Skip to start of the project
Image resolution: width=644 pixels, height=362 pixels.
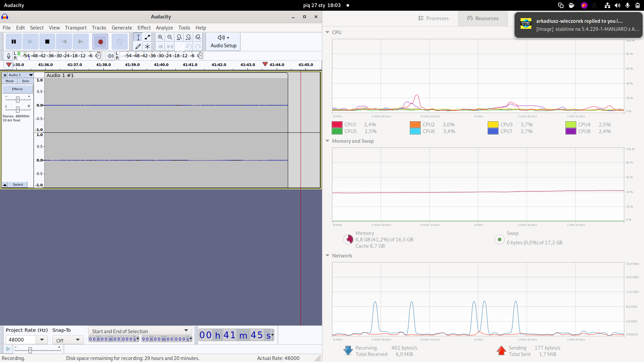click(64, 42)
